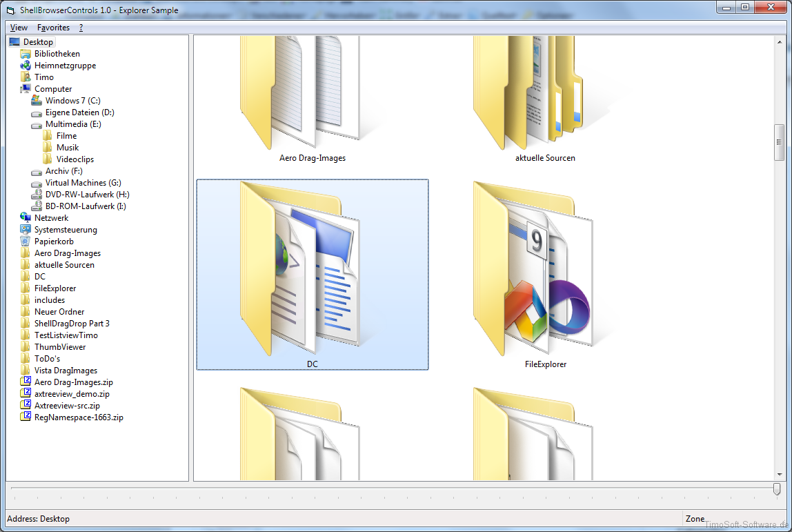
Task: Click the Papierkorb recycle bin icon
Action: (x=26, y=242)
